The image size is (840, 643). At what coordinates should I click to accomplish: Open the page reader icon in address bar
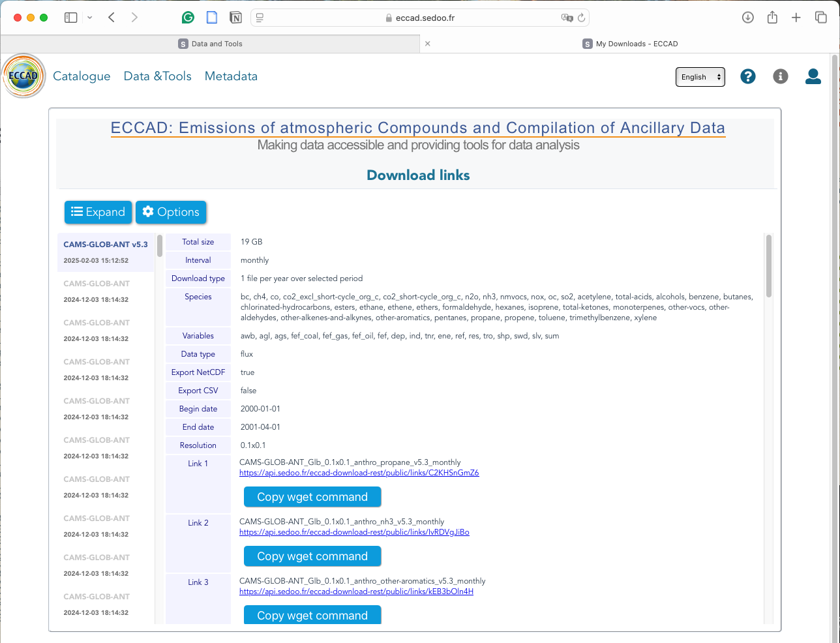[260, 18]
